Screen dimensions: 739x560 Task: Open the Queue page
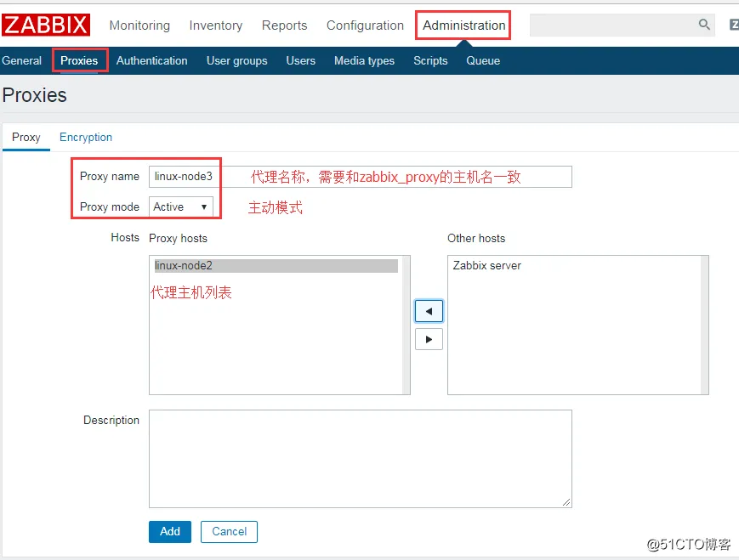pyautogui.click(x=483, y=60)
